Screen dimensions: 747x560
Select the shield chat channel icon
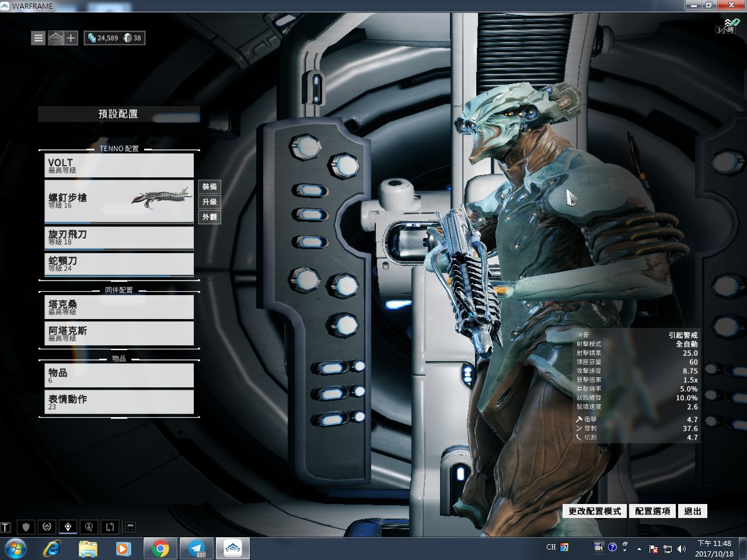click(26, 527)
